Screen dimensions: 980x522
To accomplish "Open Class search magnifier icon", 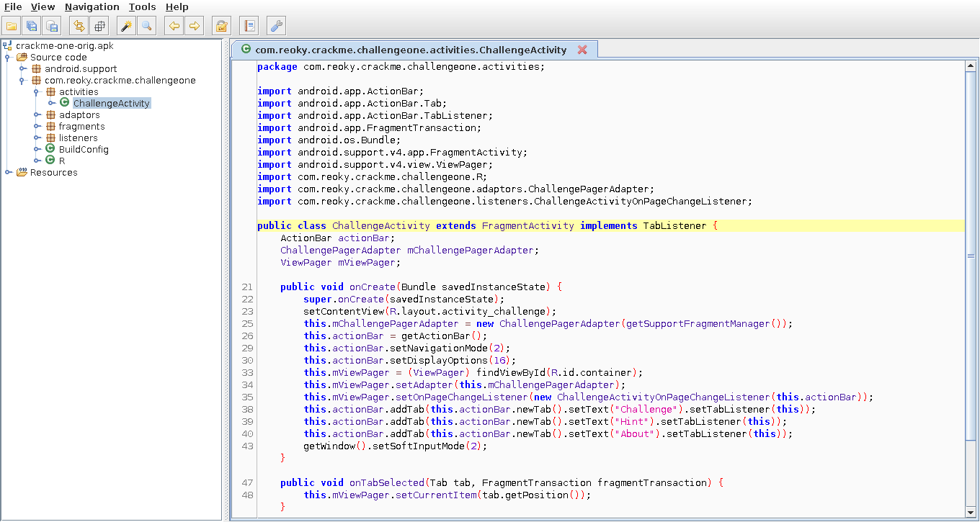I will 147,27.
